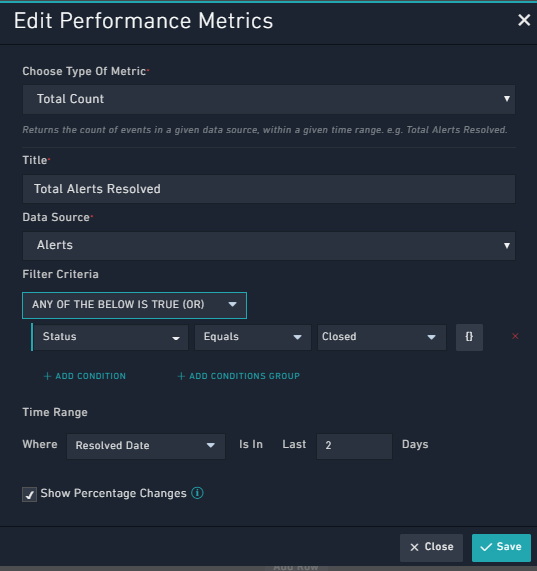Open the dynamic values curly braces icon
The image size is (537, 571).
coord(469,337)
